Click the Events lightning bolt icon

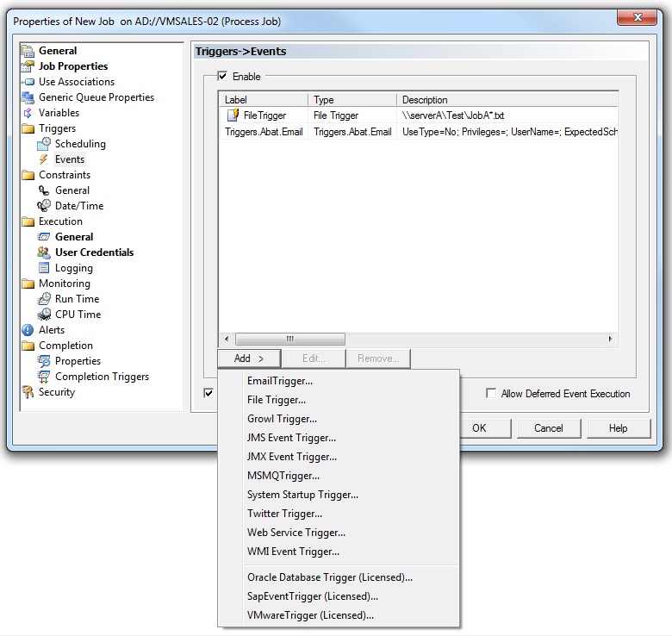tap(44, 159)
